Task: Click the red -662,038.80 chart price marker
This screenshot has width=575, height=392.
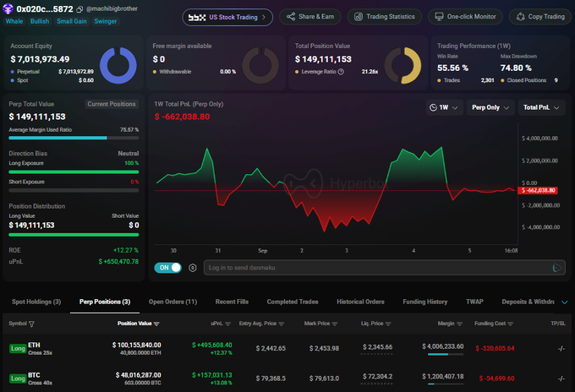Action: pos(538,190)
